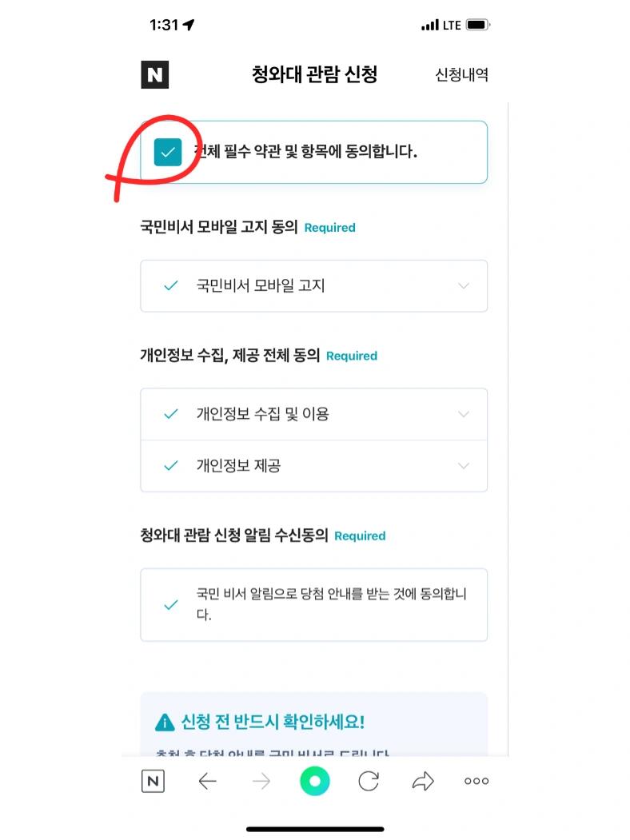The image size is (630, 840).
Task: Tap the green circle Naver search button
Action: click(315, 781)
